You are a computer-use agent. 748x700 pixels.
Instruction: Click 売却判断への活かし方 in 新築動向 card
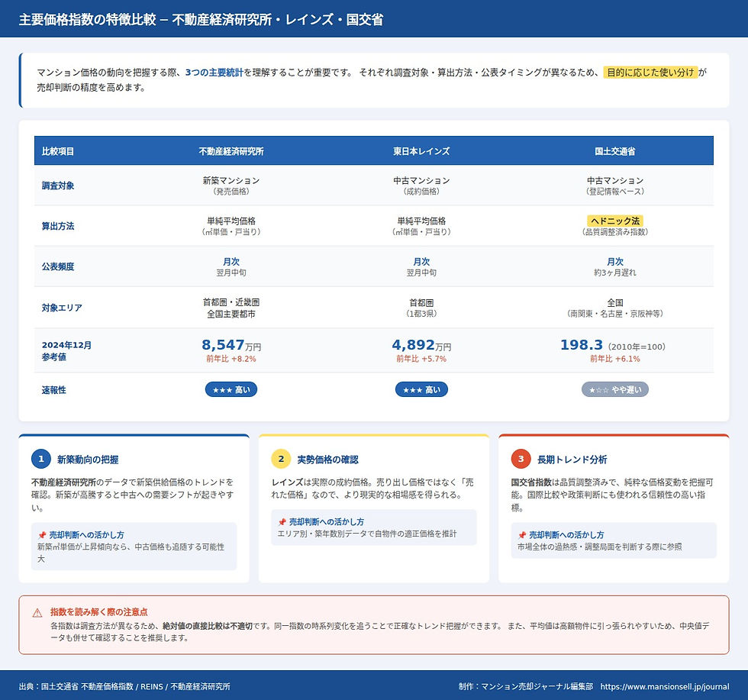(86, 535)
